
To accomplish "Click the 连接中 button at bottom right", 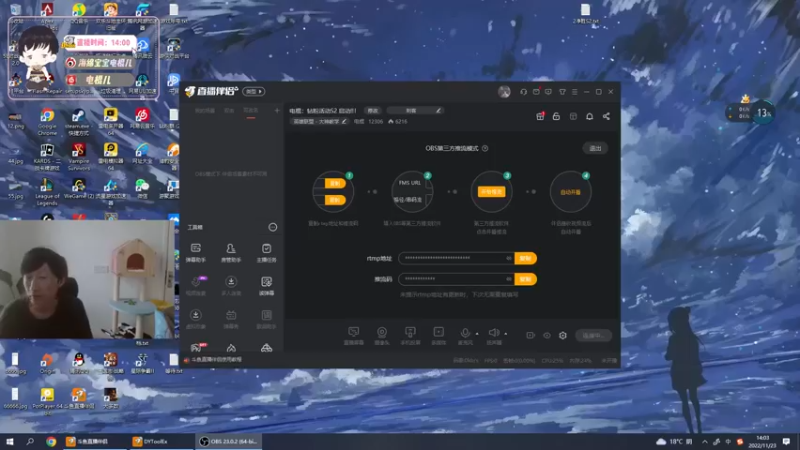I will pyautogui.click(x=593, y=335).
